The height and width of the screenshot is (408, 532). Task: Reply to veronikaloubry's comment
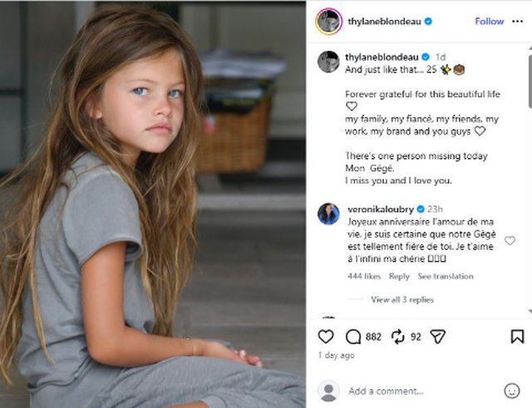click(399, 277)
